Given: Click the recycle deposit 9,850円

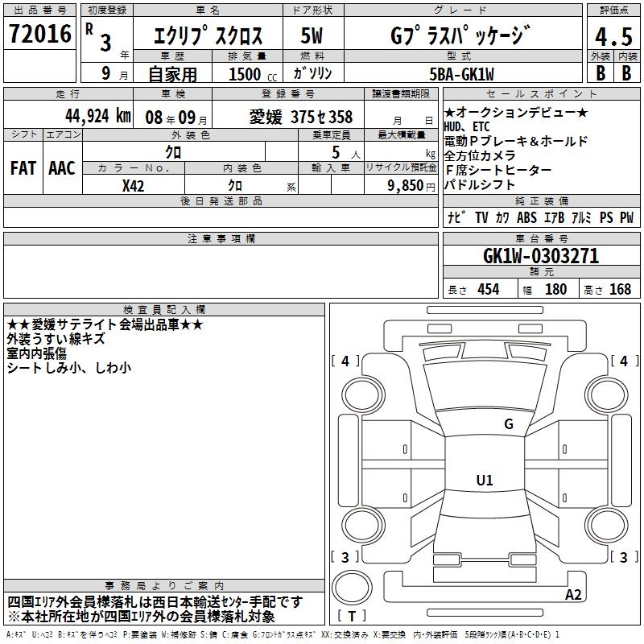Looking at the screenshot, I should click(411, 186).
